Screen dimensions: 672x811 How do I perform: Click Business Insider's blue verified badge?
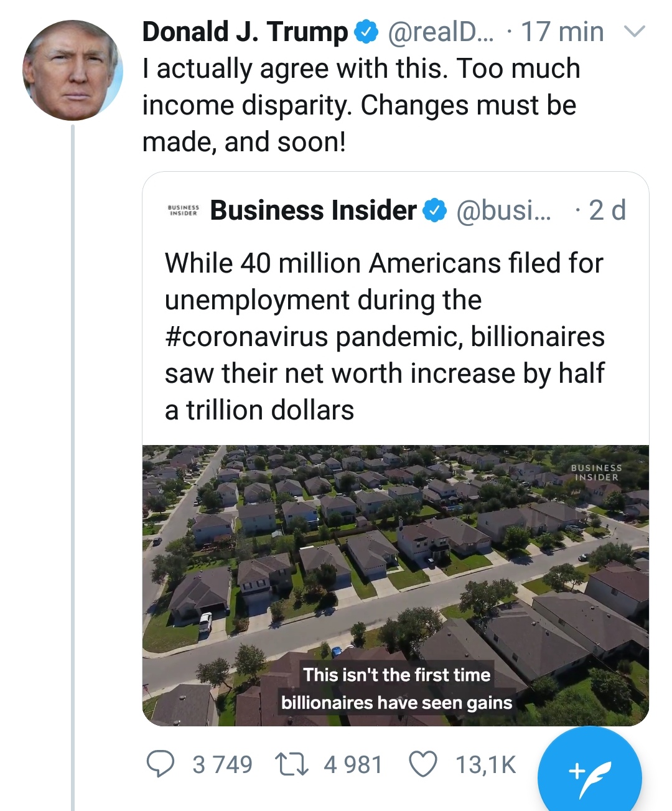click(x=434, y=210)
